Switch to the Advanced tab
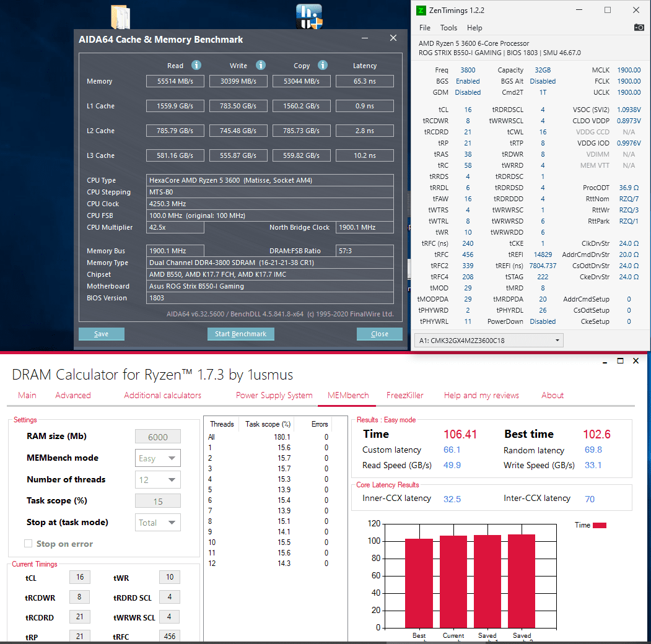 click(x=73, y=396)
